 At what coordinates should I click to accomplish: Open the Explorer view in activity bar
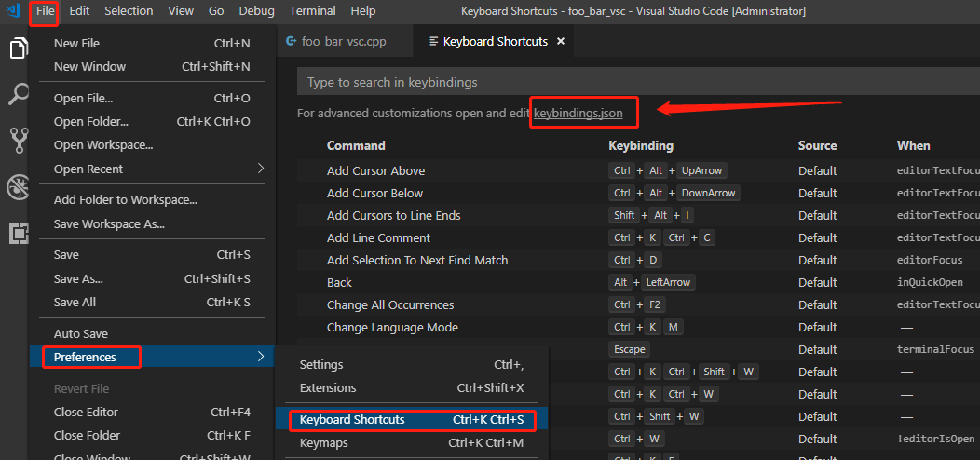tap(20, 48)
